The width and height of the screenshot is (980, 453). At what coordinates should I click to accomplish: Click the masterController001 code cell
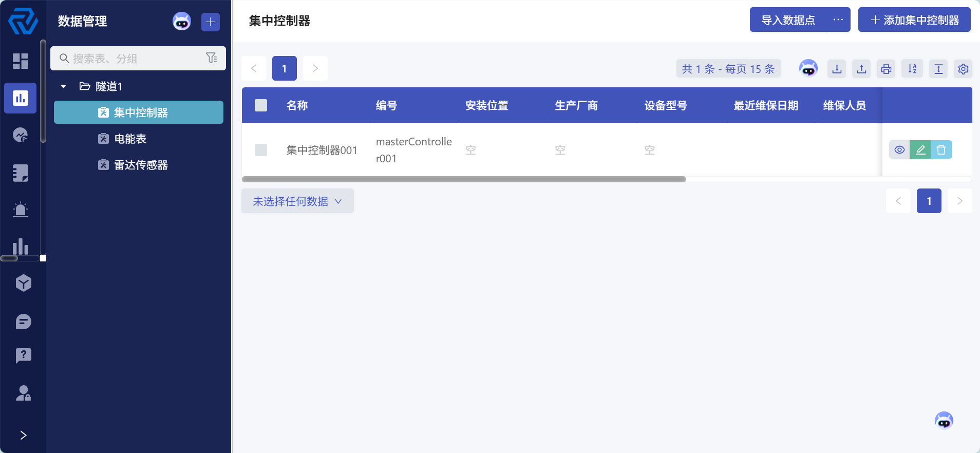414,150
